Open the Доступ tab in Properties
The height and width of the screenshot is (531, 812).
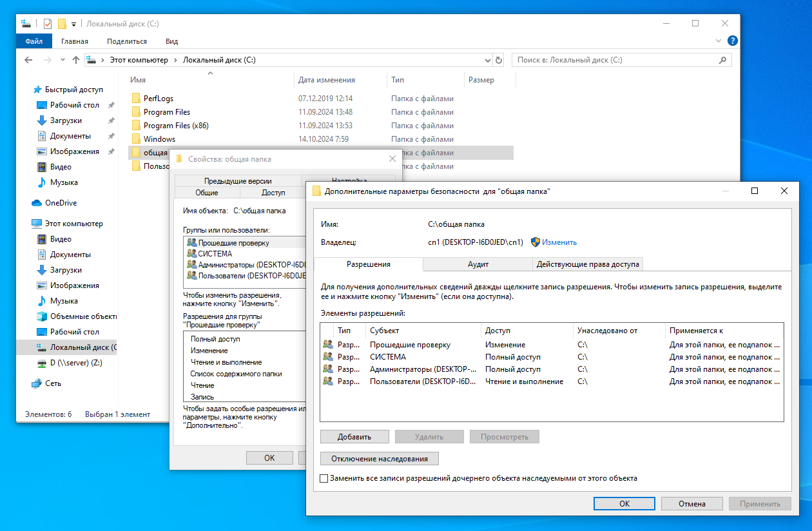point(273,193)
